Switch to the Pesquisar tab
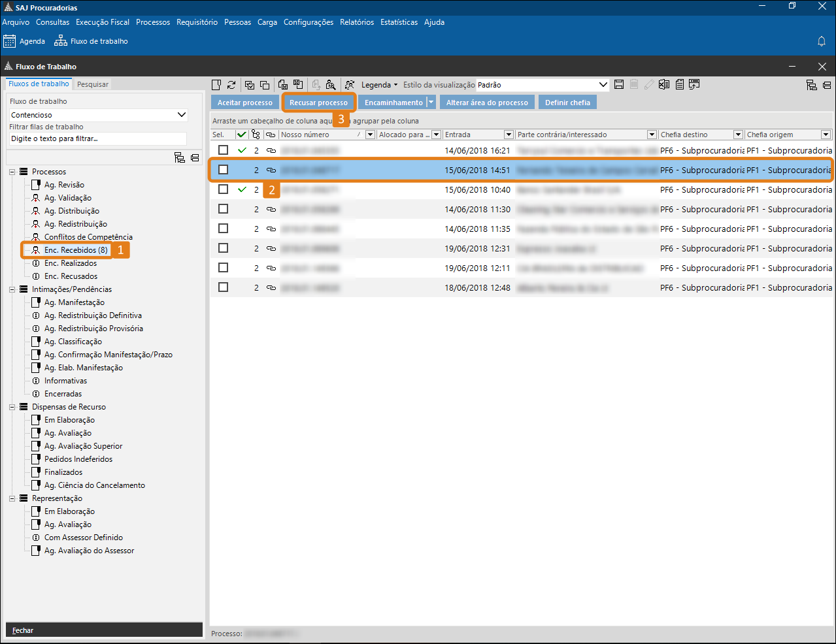Screen dimensions: 836x644 (93, 84)
